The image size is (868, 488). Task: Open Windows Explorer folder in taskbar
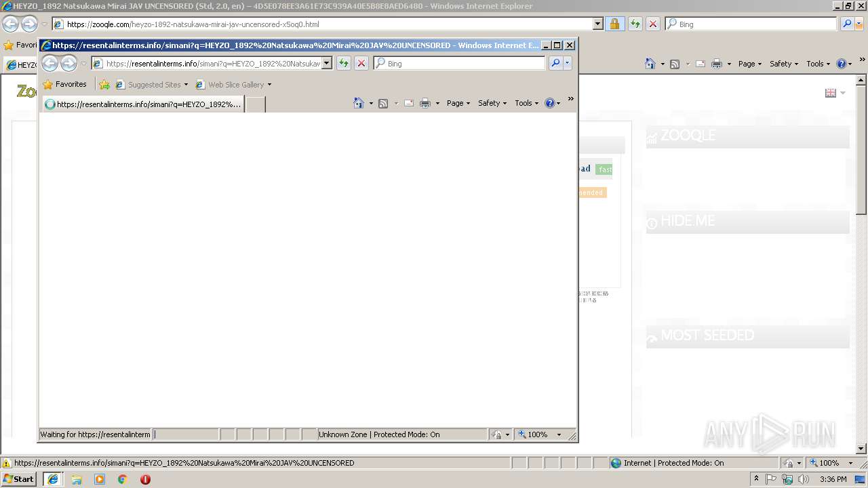pos(77,479)
